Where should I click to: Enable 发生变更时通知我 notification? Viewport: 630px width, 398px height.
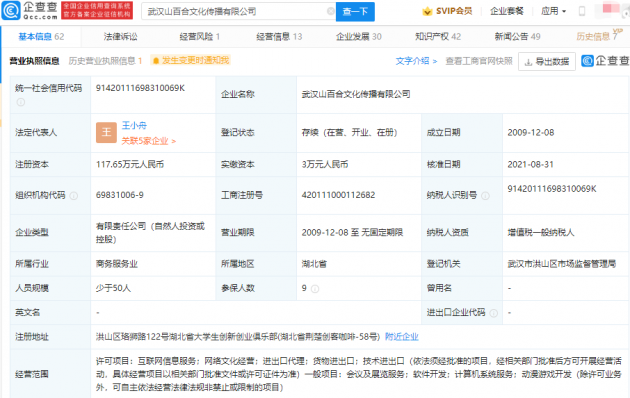[x=191, y=60]
